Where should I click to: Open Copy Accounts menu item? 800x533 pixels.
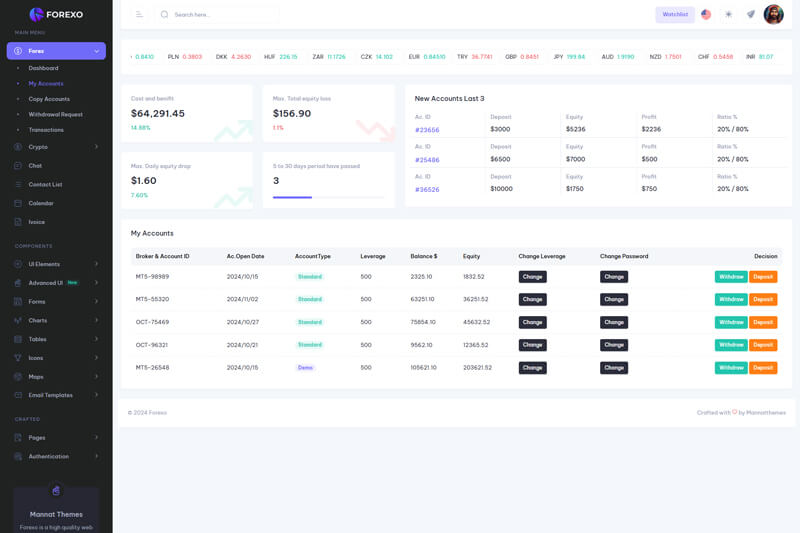[x=49, y=99]
